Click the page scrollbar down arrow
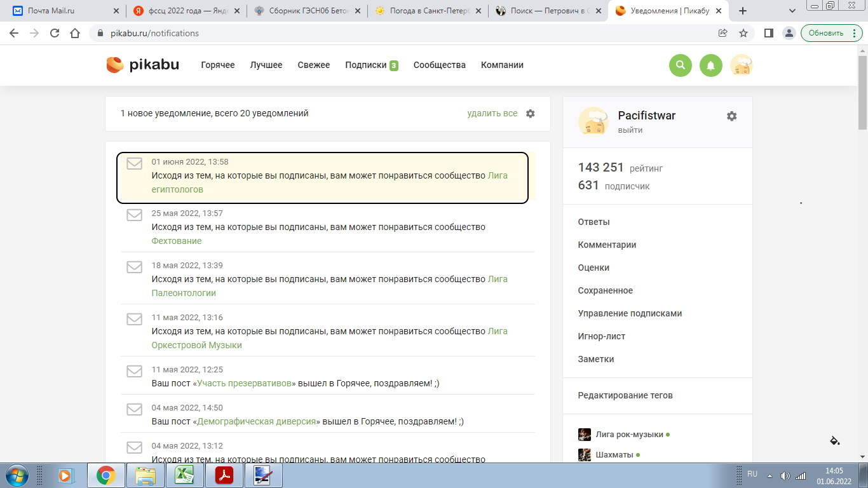The width and height of the screenshot is (868, 488). pos(863,457)
